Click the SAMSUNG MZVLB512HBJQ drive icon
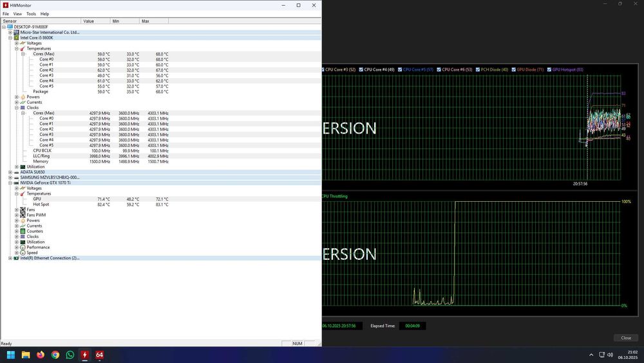The width and height of the screenshot is (644, 363). 17,177
